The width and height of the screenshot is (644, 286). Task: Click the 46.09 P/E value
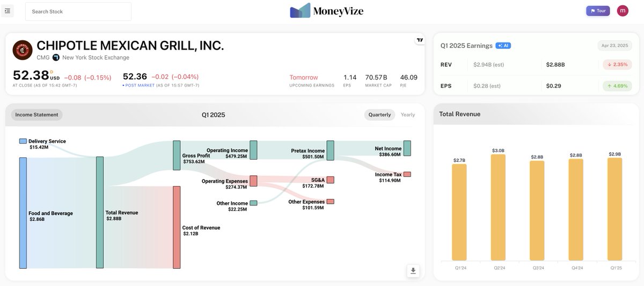pos(408,77)
